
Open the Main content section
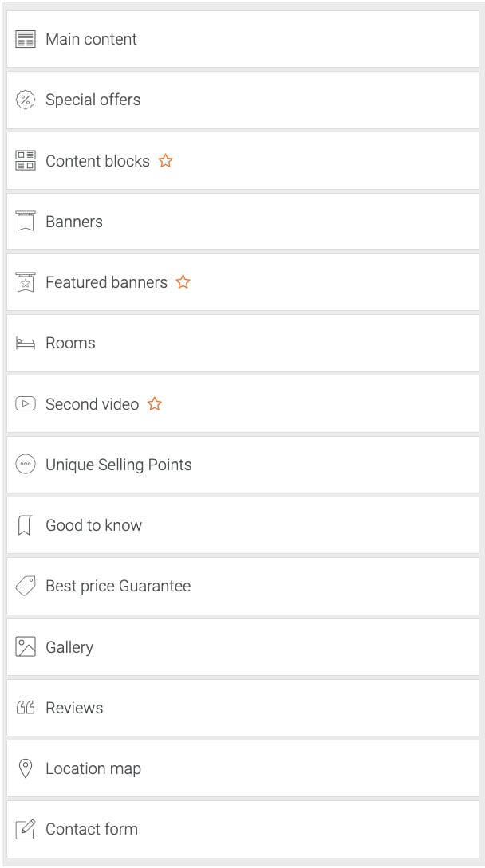point(91,39)
